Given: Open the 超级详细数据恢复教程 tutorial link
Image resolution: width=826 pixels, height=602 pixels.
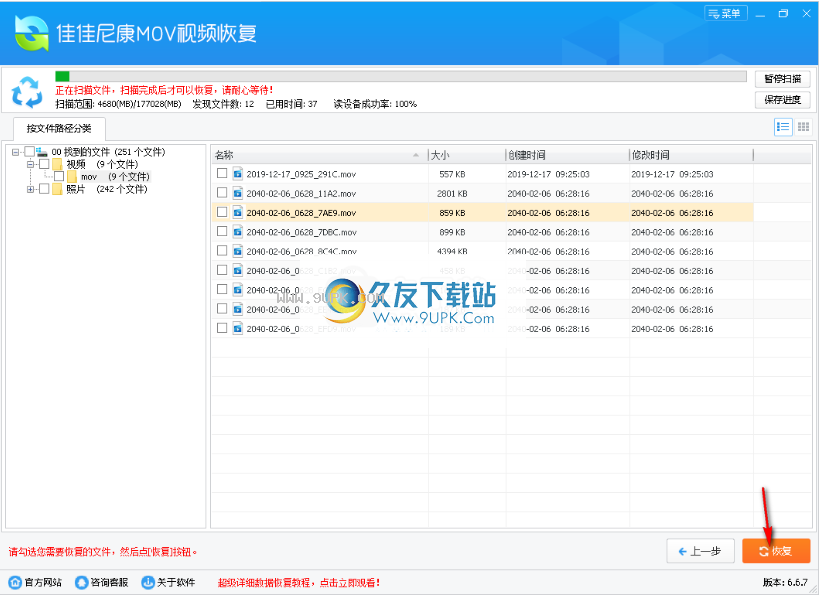Looking at the screenshot, I should coord(299,583).
